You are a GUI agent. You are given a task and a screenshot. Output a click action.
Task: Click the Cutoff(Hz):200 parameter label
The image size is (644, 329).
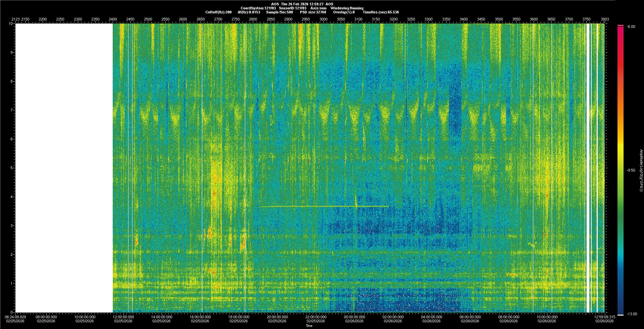coord(218,12)
